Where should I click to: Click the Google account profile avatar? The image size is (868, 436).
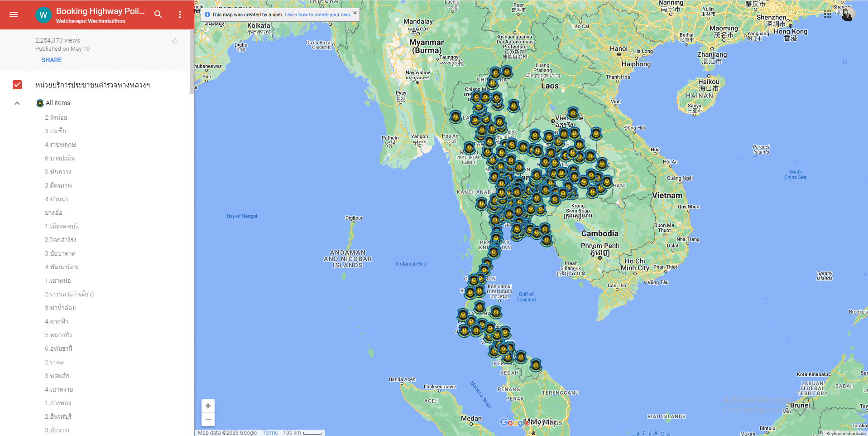[847, 15]
